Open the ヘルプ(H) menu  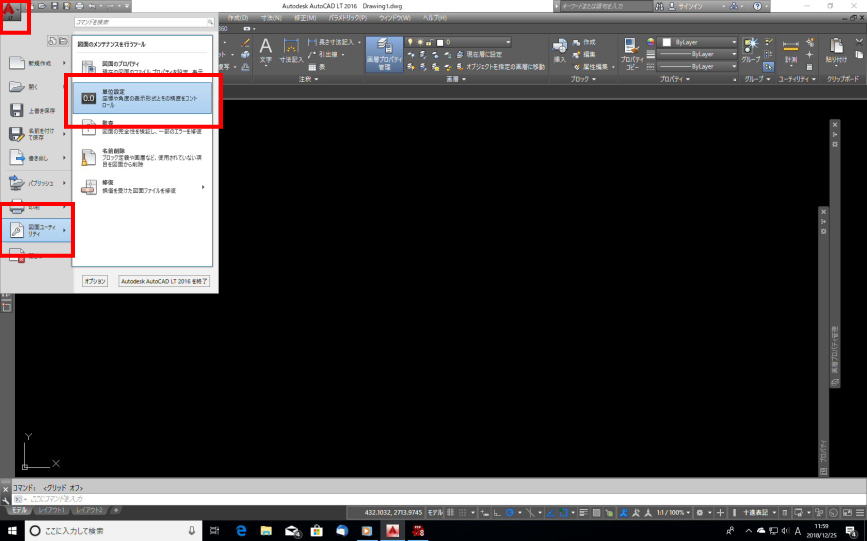pos(435,18)
